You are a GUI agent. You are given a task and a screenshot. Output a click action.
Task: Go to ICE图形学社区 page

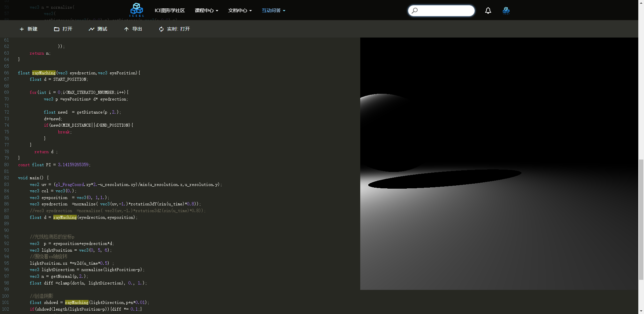pos(170,11)
